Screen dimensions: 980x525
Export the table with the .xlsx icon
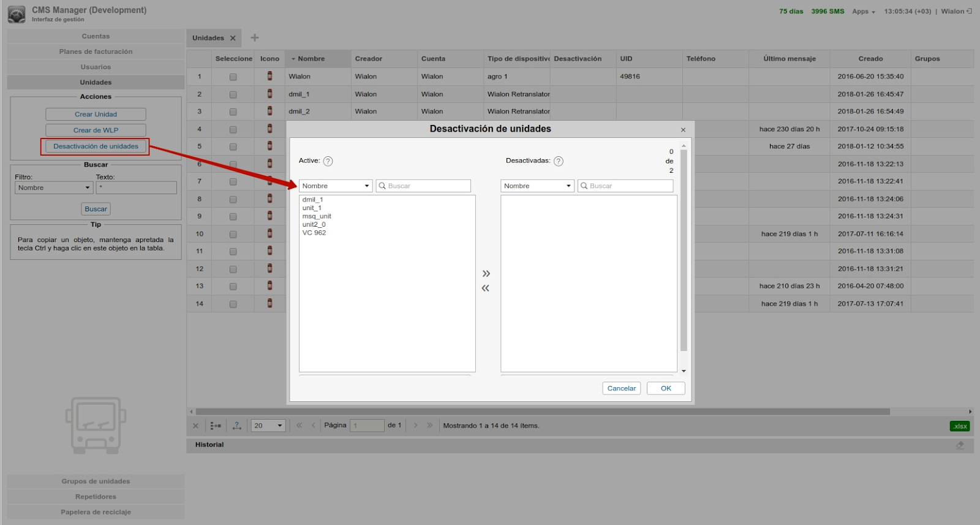[959, 426]
